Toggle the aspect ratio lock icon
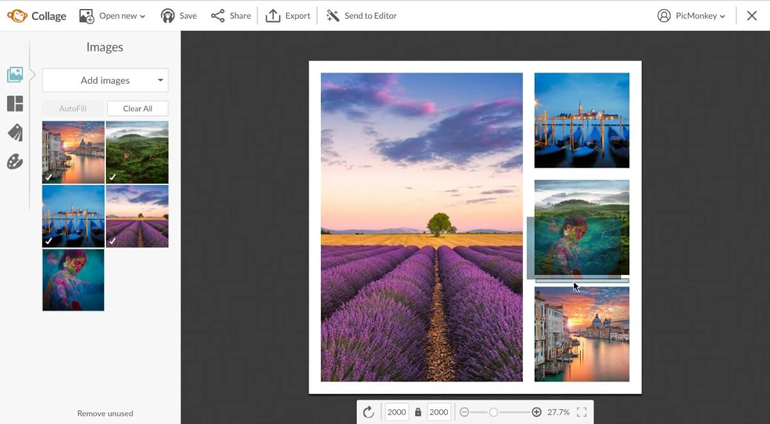This screenshot has height=424, width=770. click(418, 412)
